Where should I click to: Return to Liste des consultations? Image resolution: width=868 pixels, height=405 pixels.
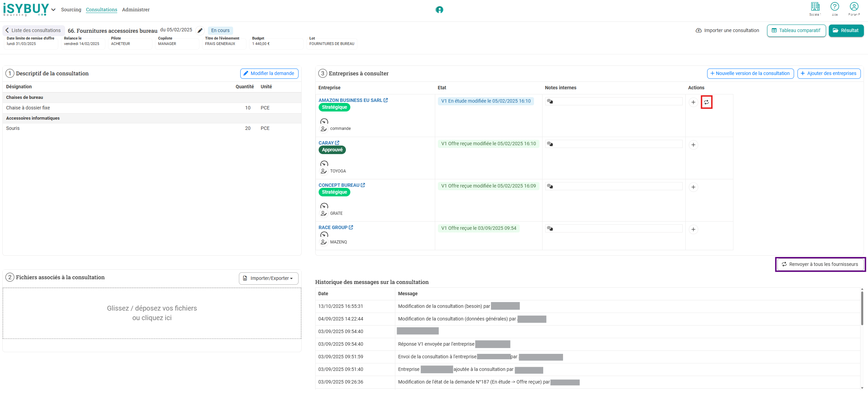pyautogui.click(x=33, y=30)
